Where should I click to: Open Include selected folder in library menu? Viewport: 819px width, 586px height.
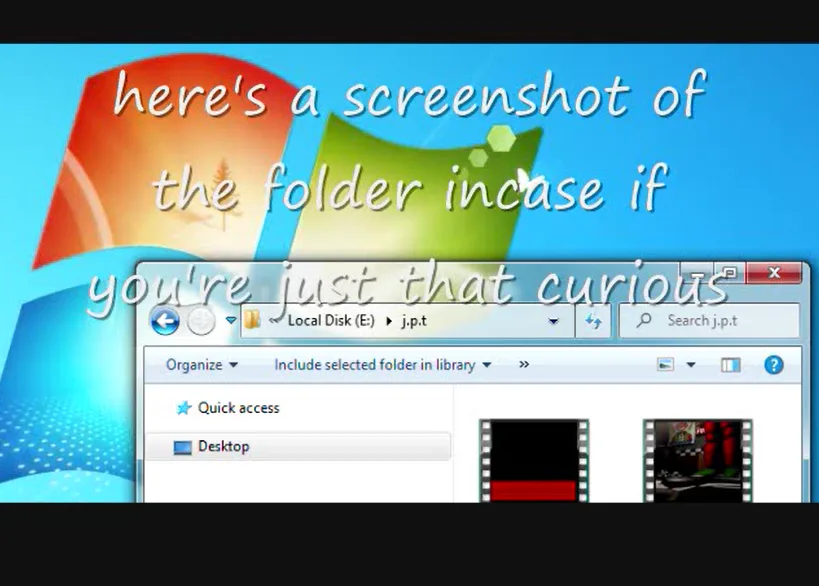(383, 365)
